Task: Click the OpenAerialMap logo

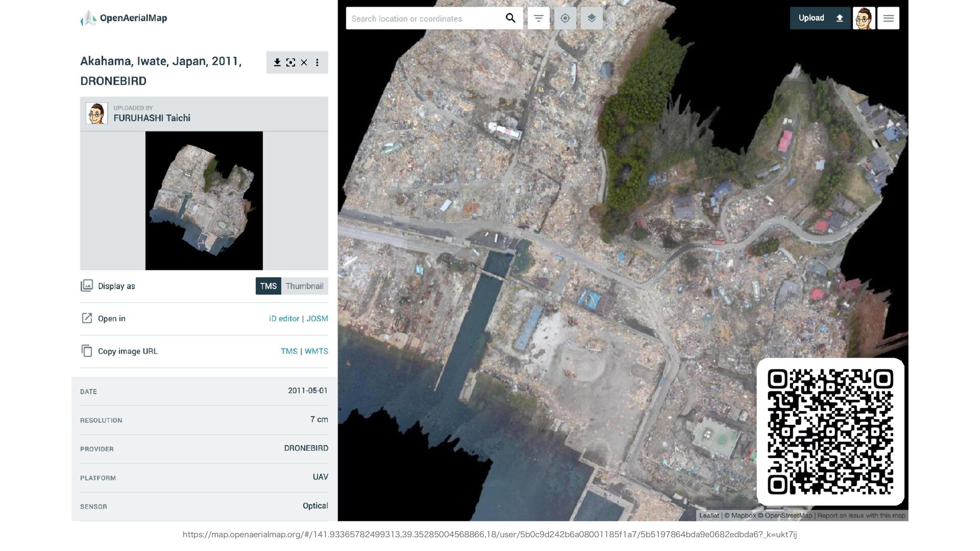Action: click(x=124, y=18)
